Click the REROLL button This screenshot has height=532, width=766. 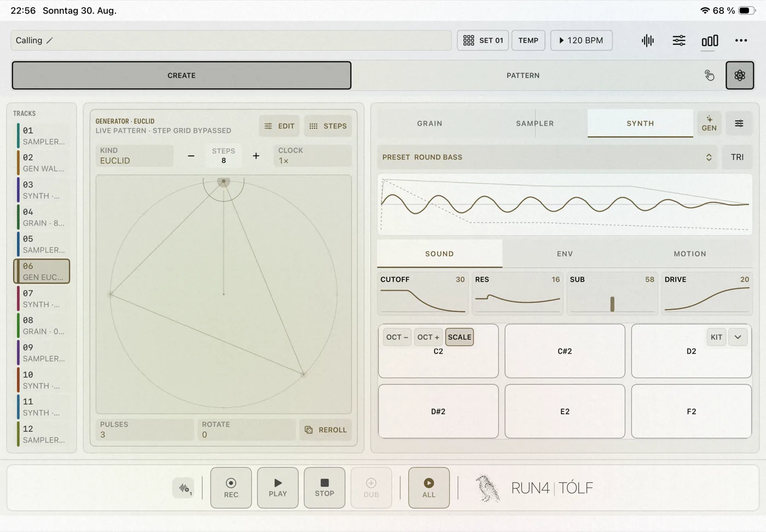coord(326,430)
